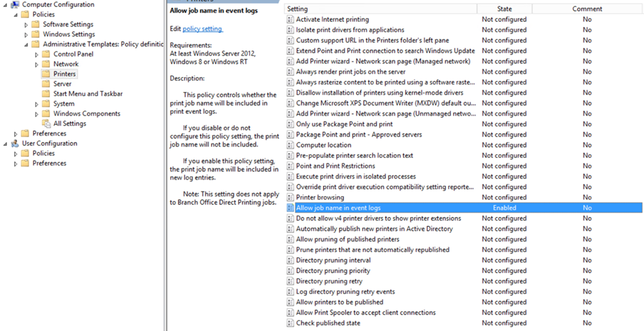Click the All Settings icon
The height and width of the screenshot is (331, 644).
tap(46, 124)
